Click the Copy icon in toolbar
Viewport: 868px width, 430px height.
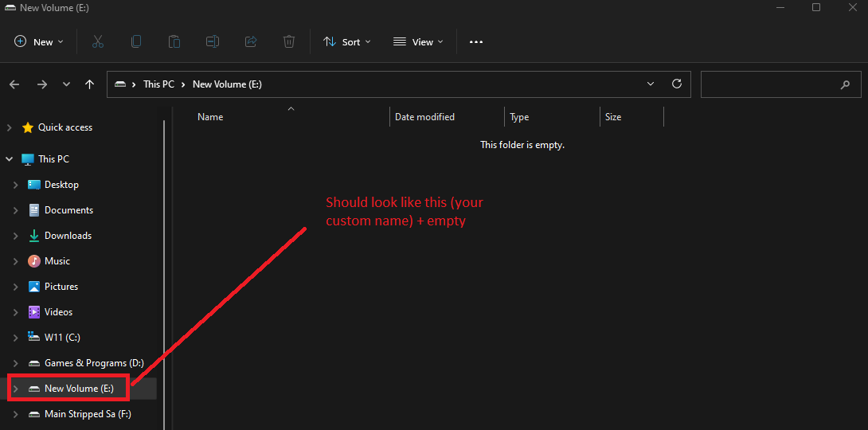coord(136,41)
